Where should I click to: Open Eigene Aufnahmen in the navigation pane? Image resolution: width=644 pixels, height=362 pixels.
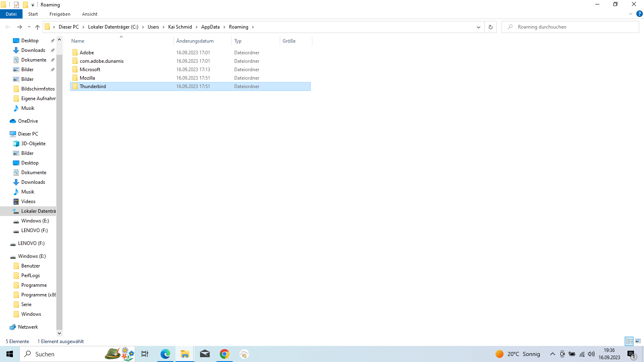point(38,99)
